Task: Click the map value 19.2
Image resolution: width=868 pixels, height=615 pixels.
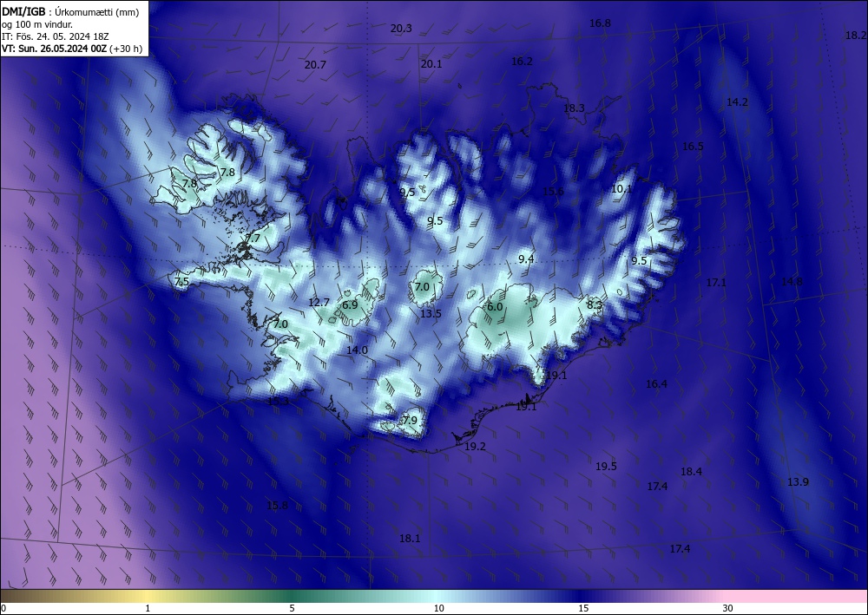Action: tap(475, 447)
